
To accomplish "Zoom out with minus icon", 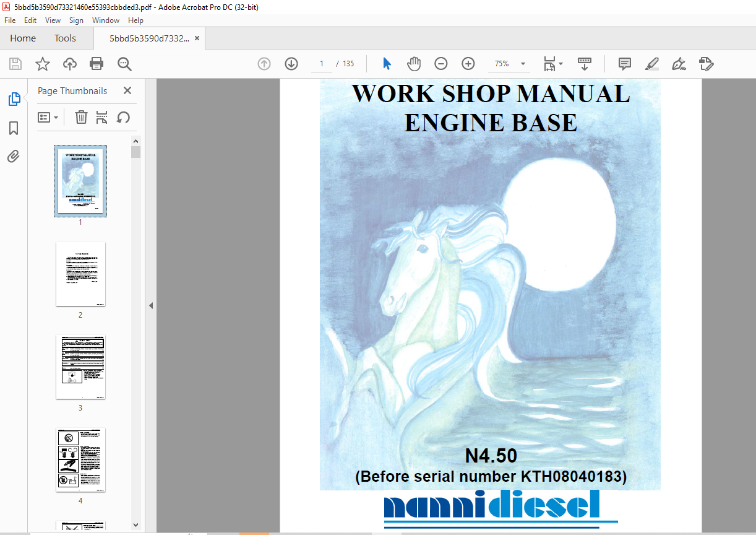I will click(441, 64).
